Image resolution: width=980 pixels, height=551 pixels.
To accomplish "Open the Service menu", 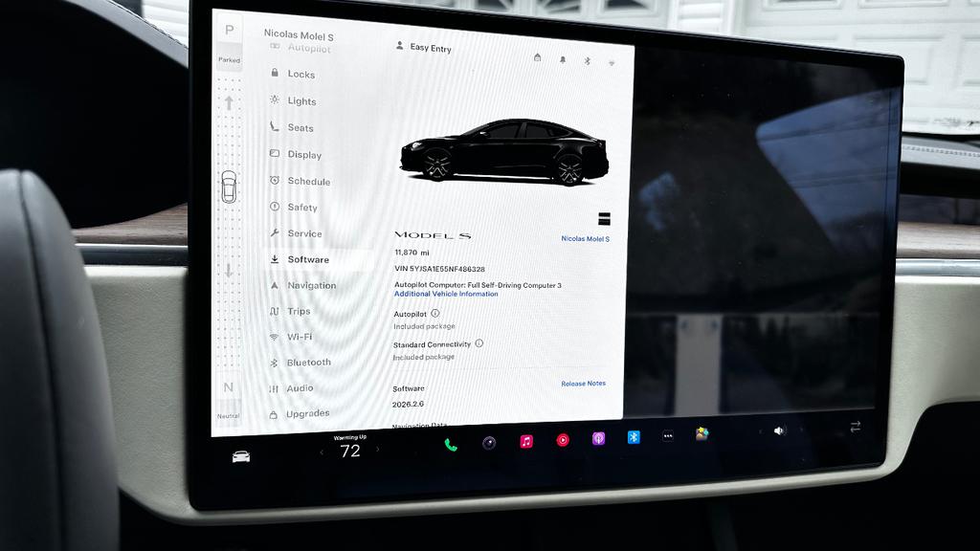I will coord(297,233).
